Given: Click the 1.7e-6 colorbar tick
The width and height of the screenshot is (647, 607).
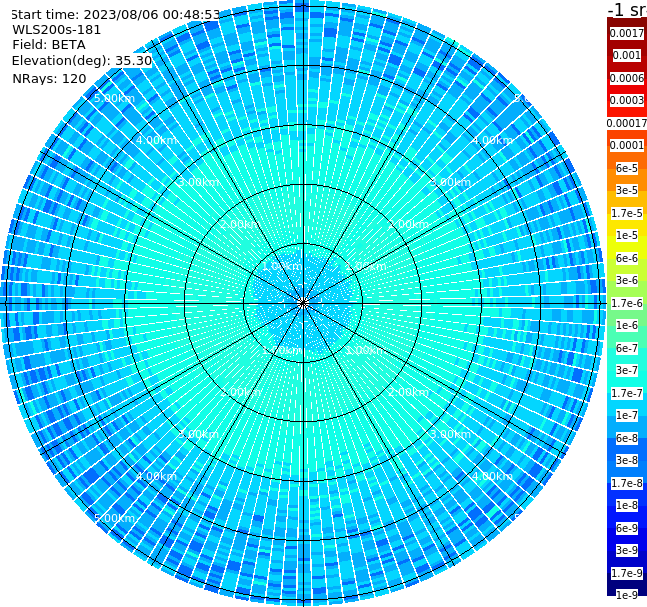Looking at the screenshot, I should pyautogui.click(x=627, y=303).
